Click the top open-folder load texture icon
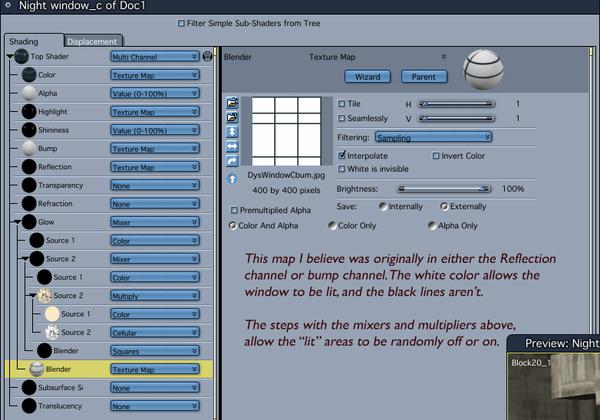Image resolution: width=600 pixels, height=420 pixels. pos(232,103)
